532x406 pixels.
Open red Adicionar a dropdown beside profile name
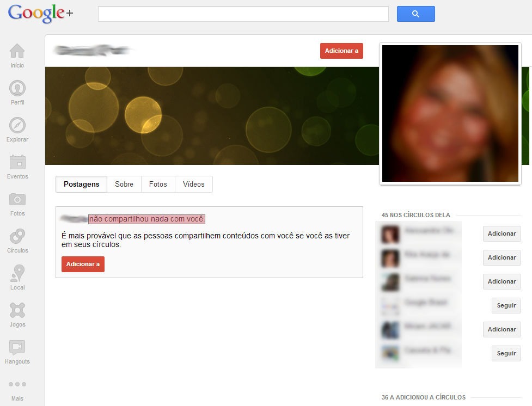tap(341, 51)
